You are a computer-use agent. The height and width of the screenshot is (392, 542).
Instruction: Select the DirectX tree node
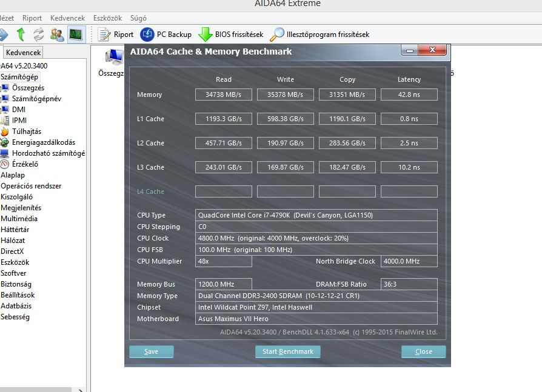coord(12,251)
